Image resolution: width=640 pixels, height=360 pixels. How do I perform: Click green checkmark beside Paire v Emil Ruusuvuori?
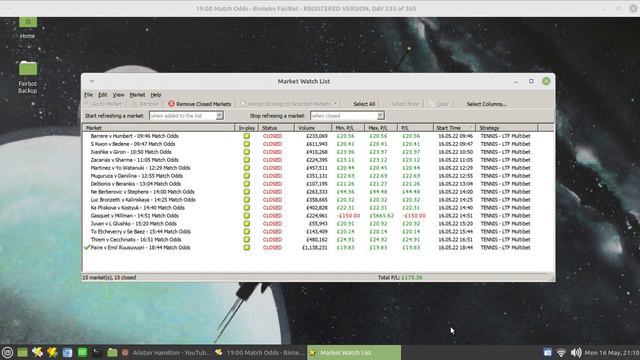[87, 247]
